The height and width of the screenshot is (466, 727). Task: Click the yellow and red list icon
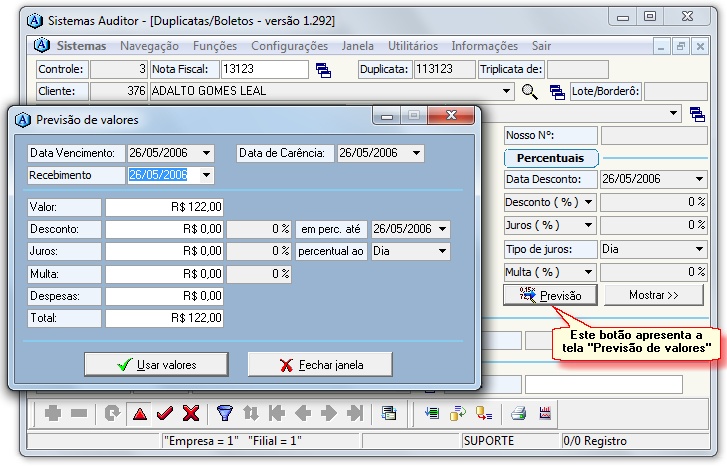tap(484, 413)
